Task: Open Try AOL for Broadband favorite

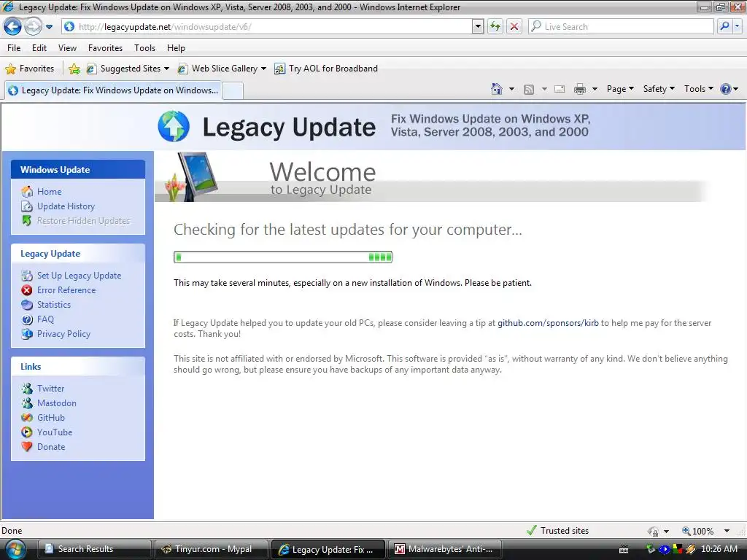Action: point(326,69)
